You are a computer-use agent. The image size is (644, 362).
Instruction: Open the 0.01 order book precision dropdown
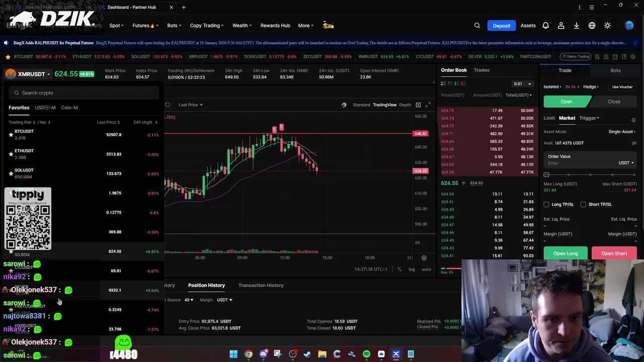(x=522, y=84)
